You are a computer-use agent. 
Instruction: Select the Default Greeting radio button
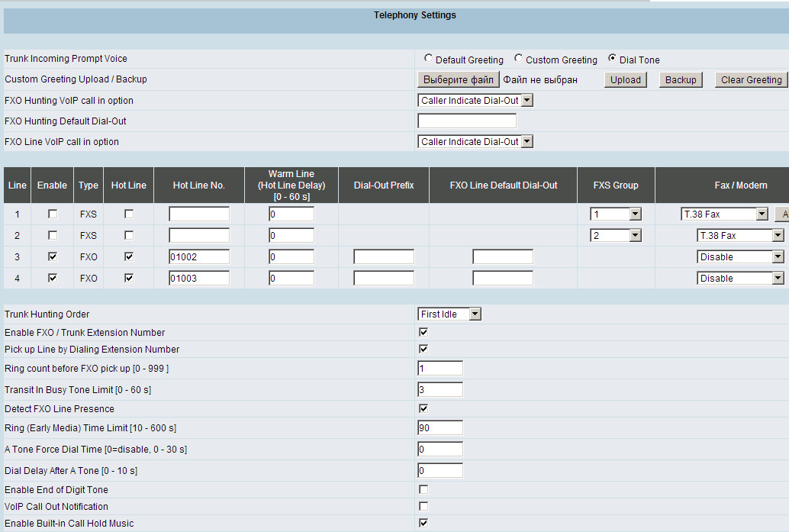tap(428, 59)
